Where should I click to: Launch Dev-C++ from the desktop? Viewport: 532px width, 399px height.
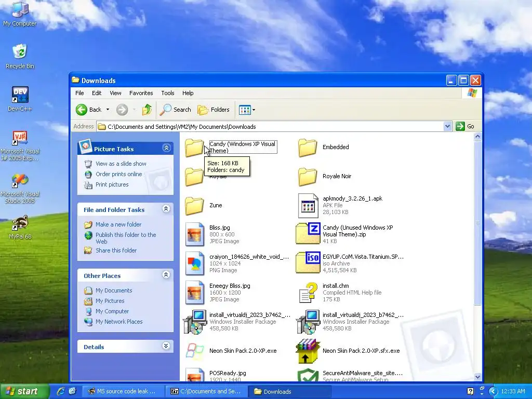[x=20, y=99]
